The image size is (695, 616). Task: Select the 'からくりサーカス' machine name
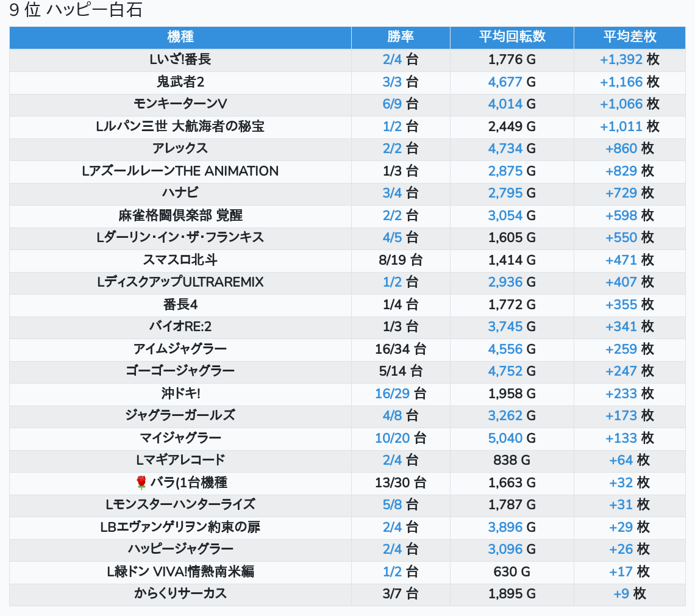pyautogui.click(x=180, y=594)
